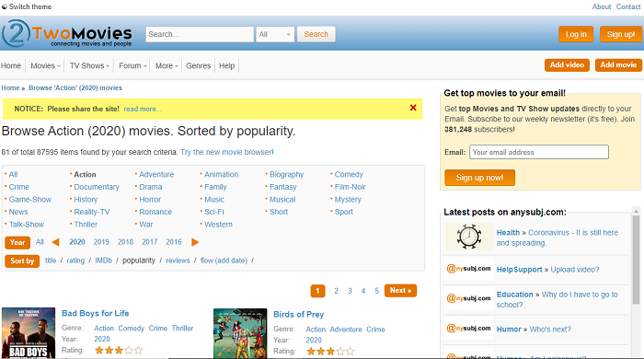Select the Film-Noir genre filter
This screenshot has height=359, width=644.
tap(350, 187)
